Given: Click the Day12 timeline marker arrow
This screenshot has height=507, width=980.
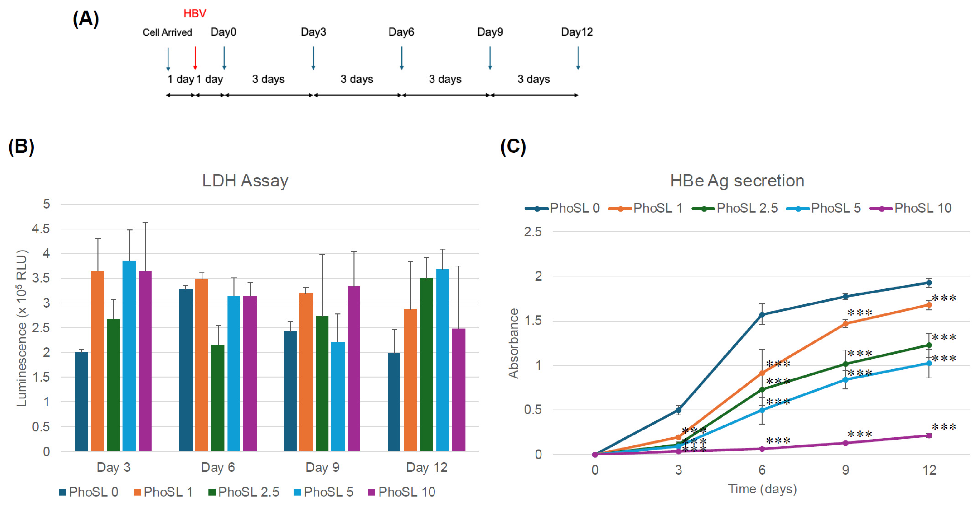Looking at the screenshot, I should point(578,58).
